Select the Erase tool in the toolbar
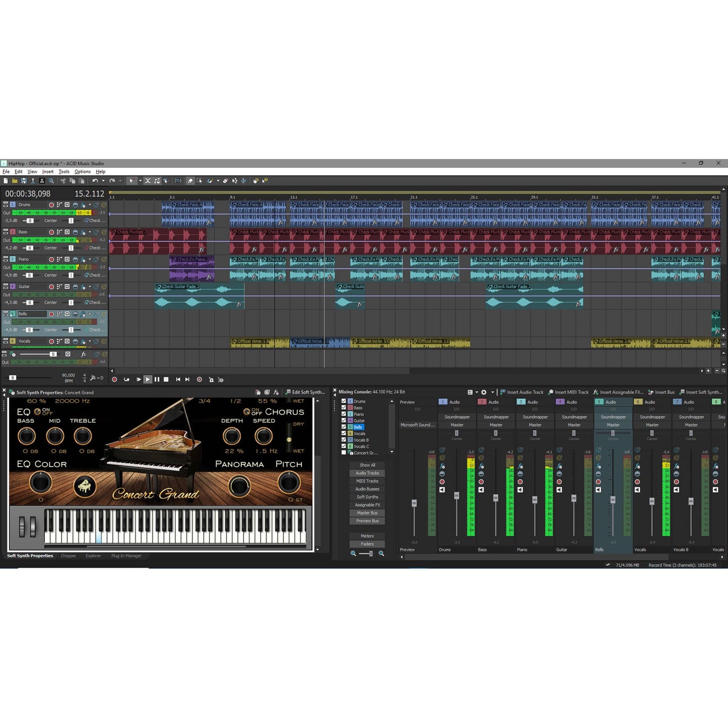 click(225, 181)
